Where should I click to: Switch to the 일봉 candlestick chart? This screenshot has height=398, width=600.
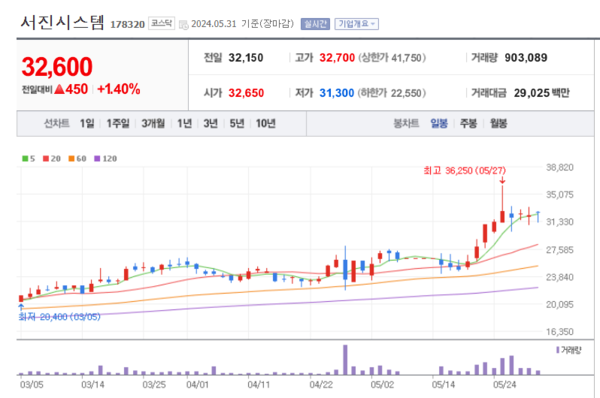coord(439,123)
